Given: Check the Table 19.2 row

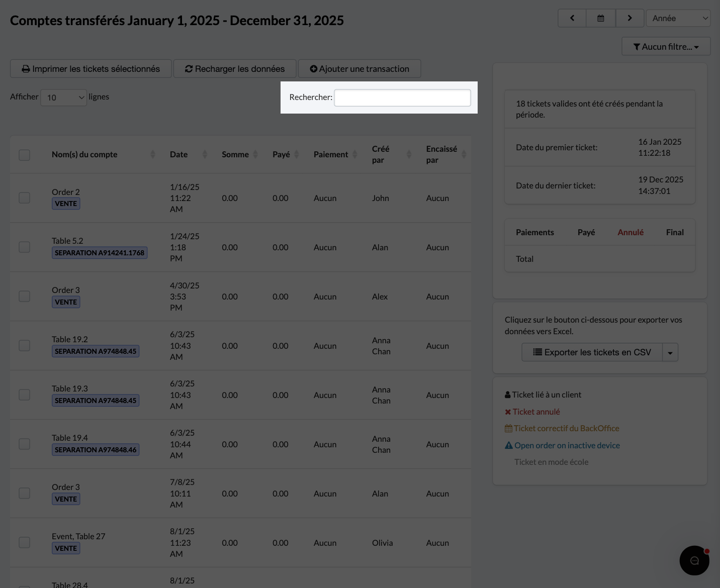Looking at the screenshot, I should click(24, 346).
